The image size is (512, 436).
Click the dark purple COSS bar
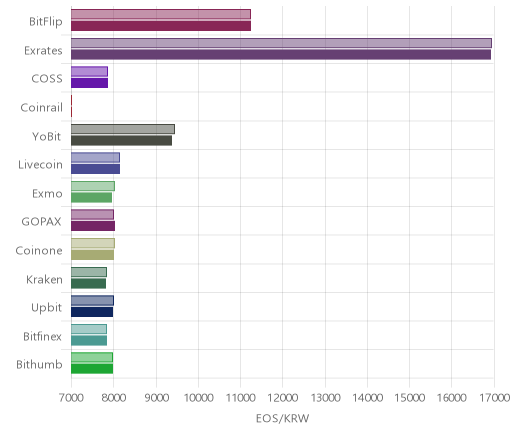tap(89, 83)
